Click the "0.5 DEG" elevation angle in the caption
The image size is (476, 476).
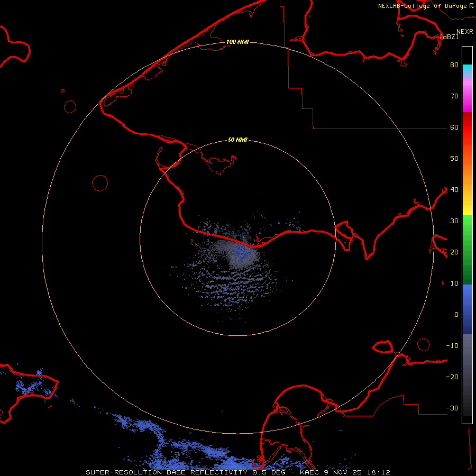click(x=269, y=472)
